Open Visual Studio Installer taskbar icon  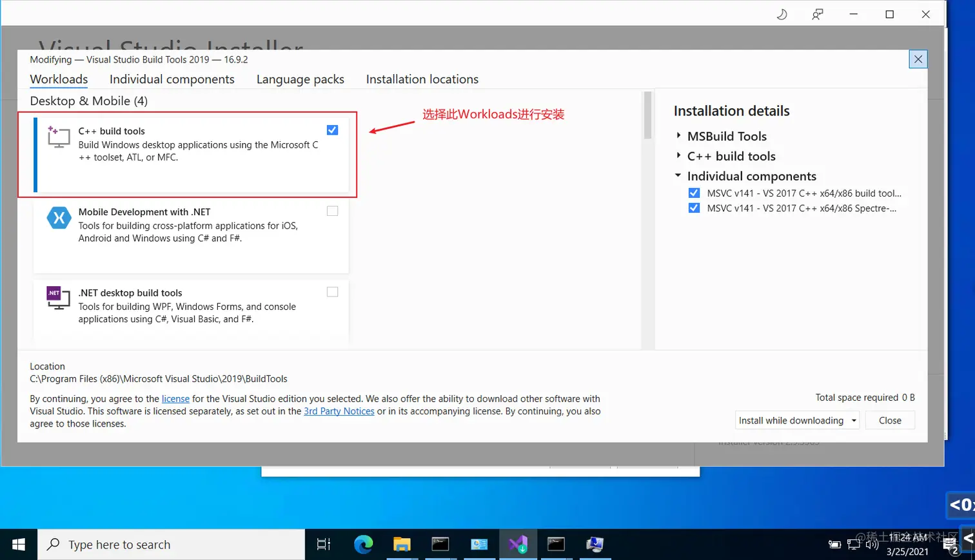[x=518, y=545]
